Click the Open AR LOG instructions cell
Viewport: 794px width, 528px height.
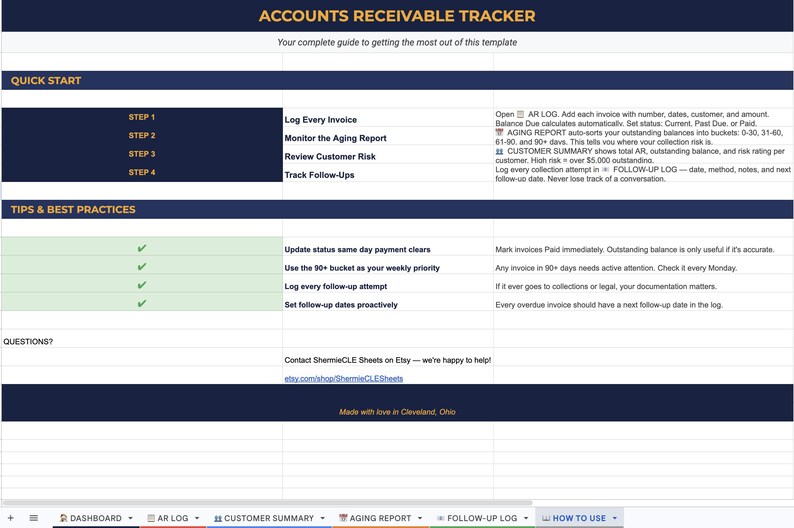point(643,118)
